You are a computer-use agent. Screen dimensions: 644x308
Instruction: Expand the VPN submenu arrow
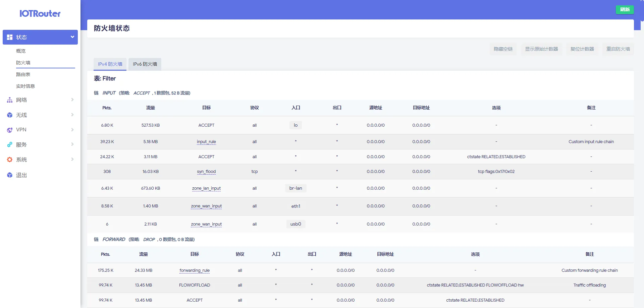pos(72,130)
